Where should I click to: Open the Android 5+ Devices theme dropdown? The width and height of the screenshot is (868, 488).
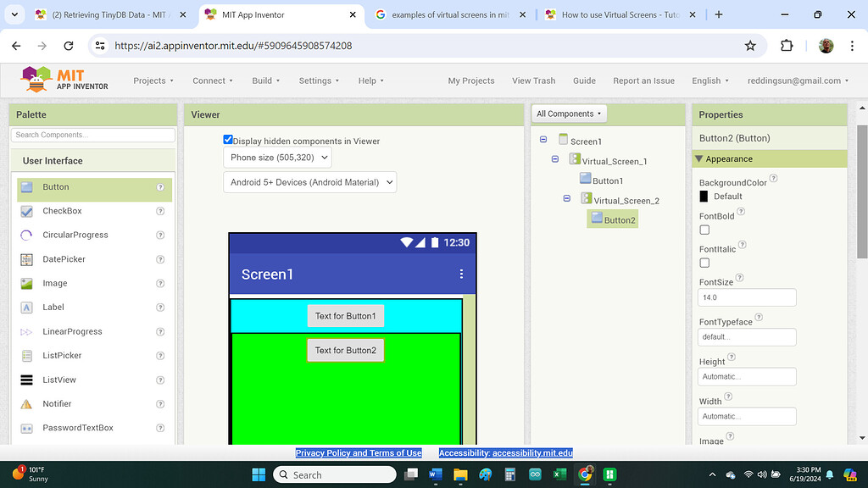(x=309, y=181)
